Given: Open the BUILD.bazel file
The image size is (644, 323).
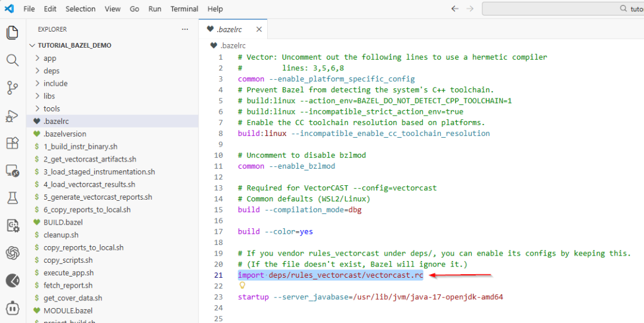Looking at the screenshot, I should pyautogui.click(x=112, y=222).
